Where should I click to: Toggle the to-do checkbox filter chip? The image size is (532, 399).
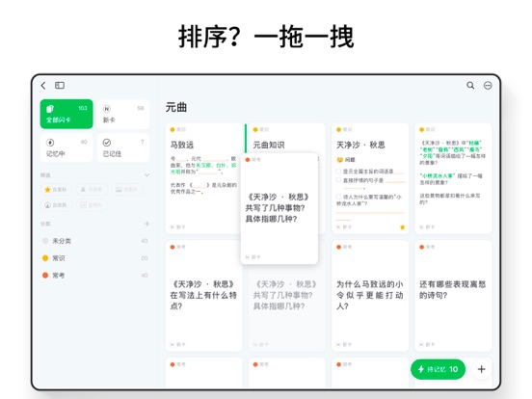coord(92,205)
